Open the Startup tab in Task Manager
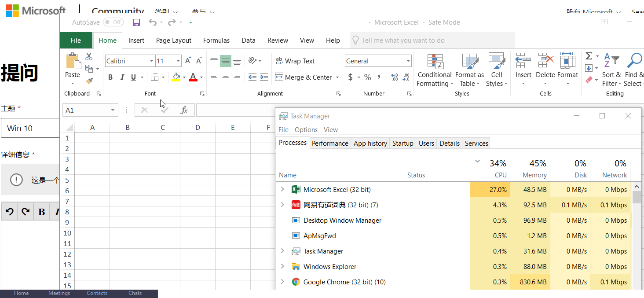The height and width of the screenshot is (298, 644). [403, 143]
